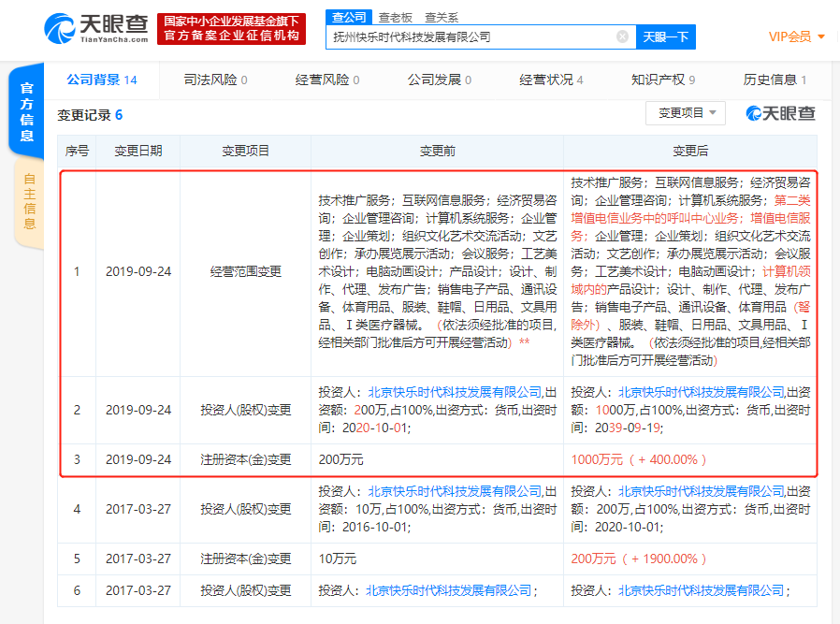Expand the 变更项目 filter dropdown

tap(685, 113)
